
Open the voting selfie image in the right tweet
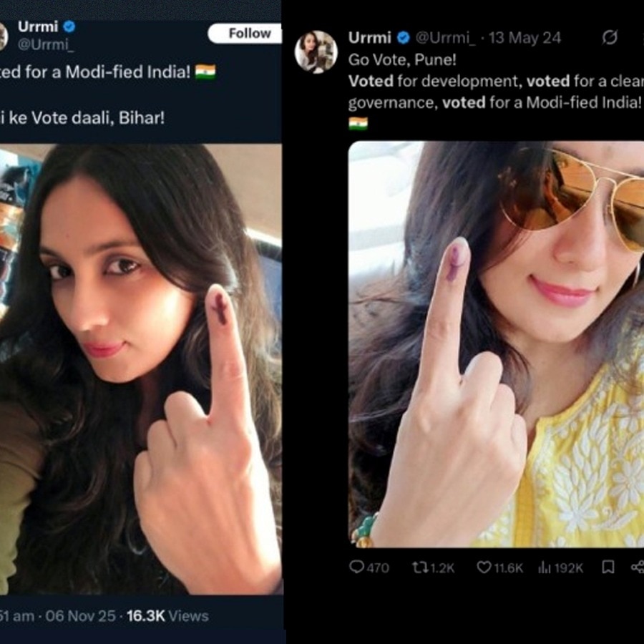pos(494,343)
